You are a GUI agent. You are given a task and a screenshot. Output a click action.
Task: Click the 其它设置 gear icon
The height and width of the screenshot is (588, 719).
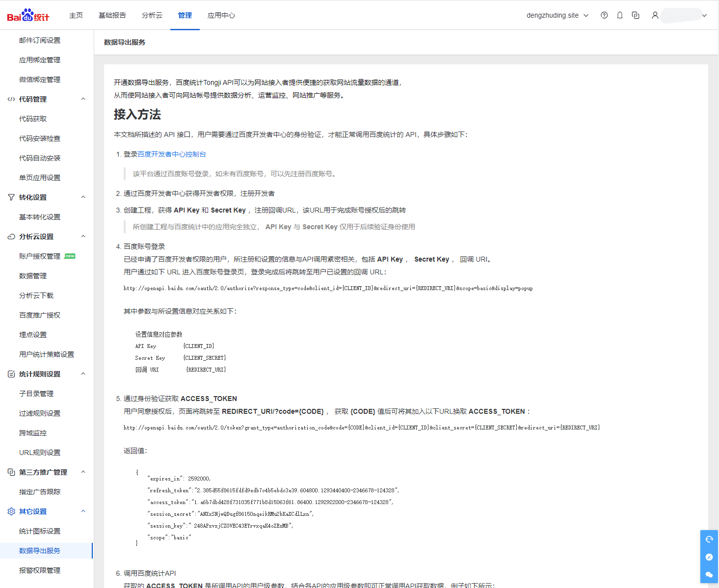11,511
